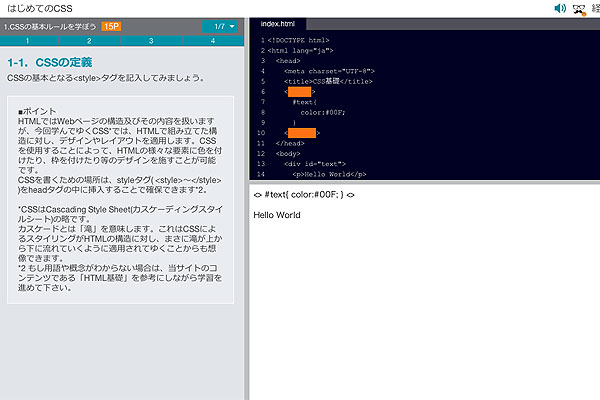Click the ■ポイント explanation box
The height and width of the screenshot is (400, 600).
[x=125, y=200]
